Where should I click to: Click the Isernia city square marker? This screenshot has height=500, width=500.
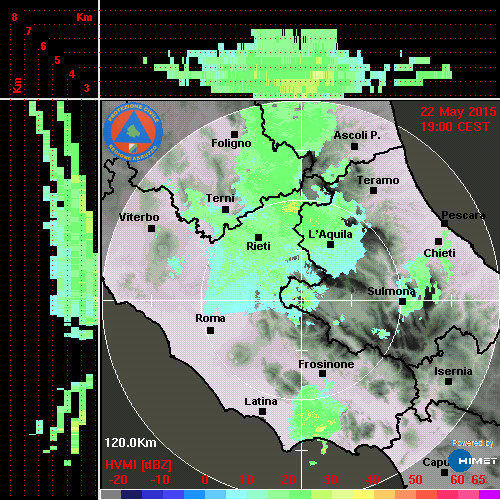449,381
